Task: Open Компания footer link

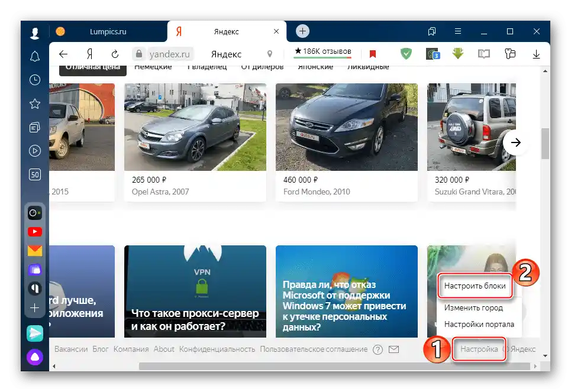Action: click(x=131, y=349)
